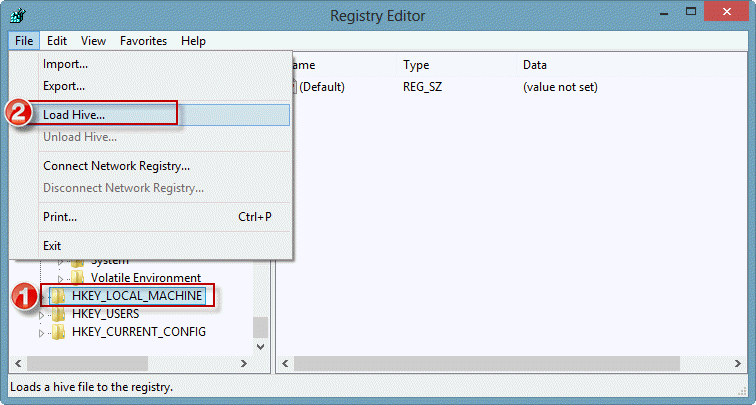The height and width of the screenshot is (405, 756).
Task: Click the Registry Editor title bar icon
Action: point(19,15)
